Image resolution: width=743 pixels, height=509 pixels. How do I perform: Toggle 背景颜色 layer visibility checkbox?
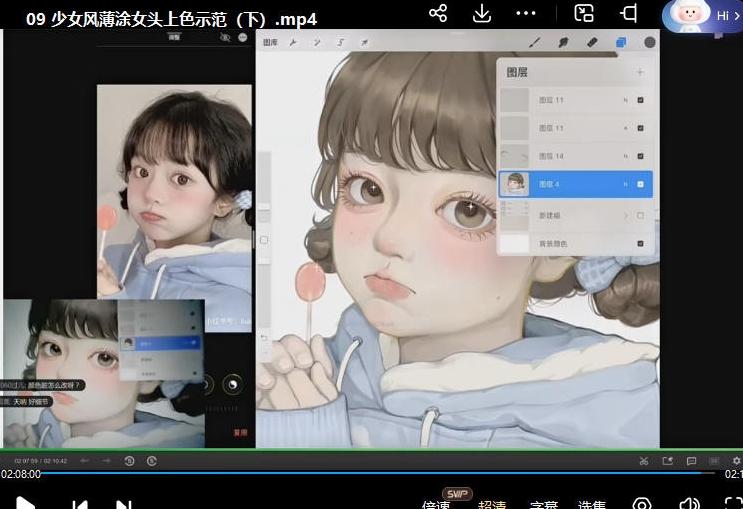pyautogui.click(x=640, y=243)
